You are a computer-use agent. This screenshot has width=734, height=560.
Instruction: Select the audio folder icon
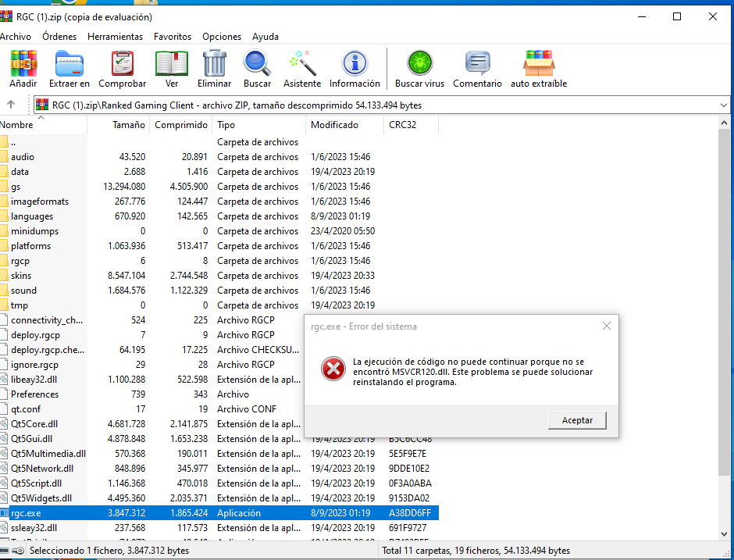tap(4, 156)
